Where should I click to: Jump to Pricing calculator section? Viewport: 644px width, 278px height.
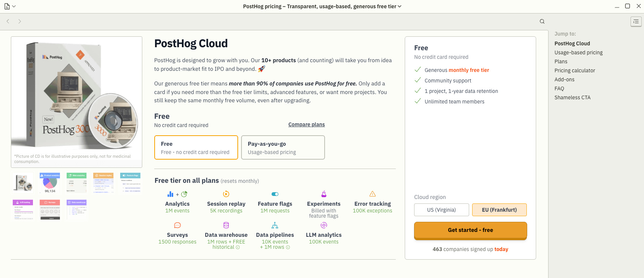(x=575, y=70)
